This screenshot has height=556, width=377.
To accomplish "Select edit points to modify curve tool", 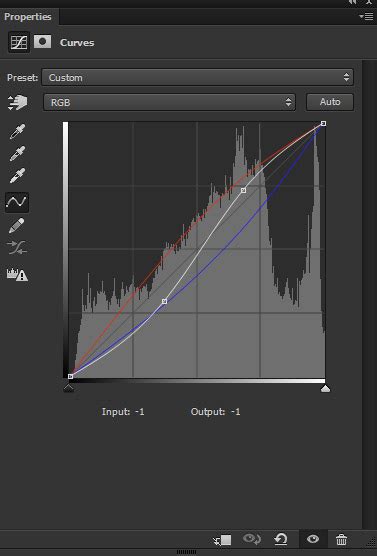I will click(17, 202).
